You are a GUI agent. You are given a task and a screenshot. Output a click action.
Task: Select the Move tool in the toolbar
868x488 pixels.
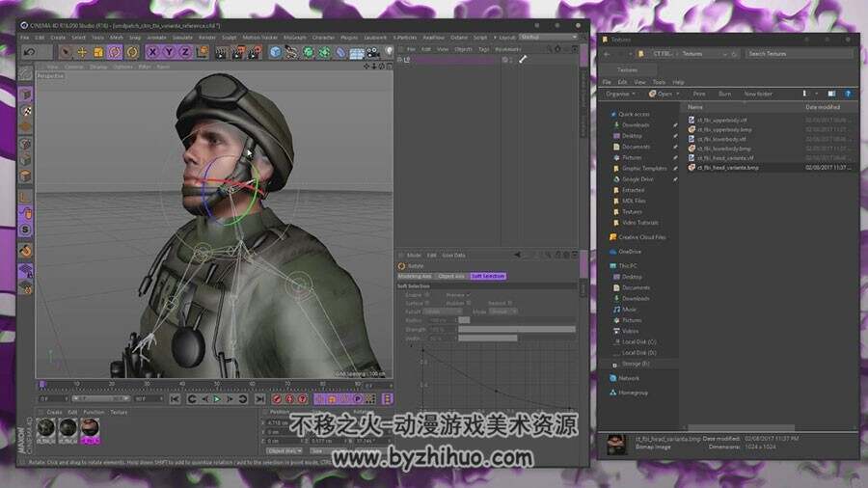(x=82, y=52)
